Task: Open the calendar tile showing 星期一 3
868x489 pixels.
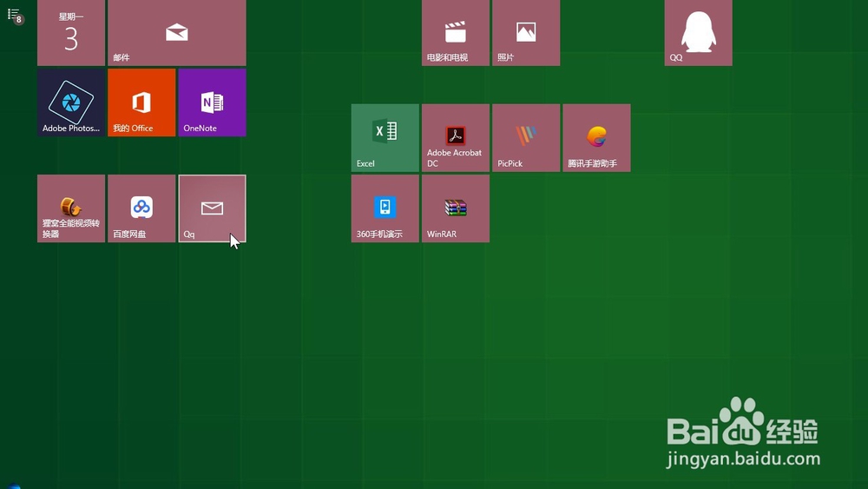Action: [71, 33]
